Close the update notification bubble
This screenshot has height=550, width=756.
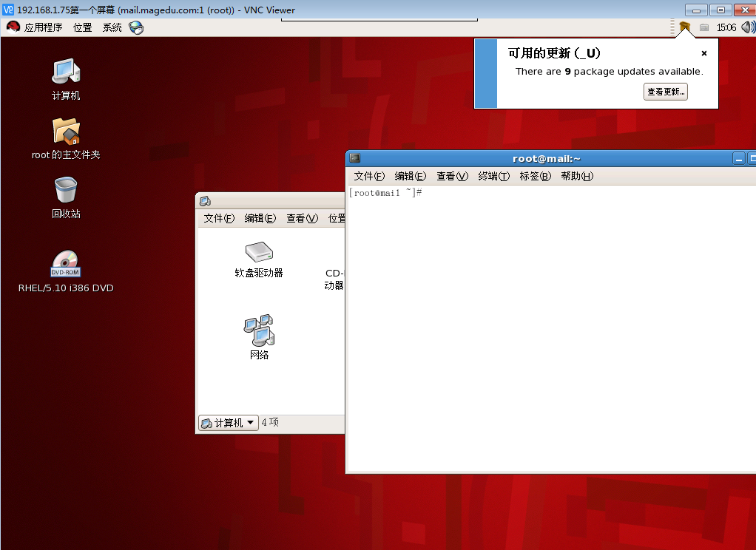click(704, 53)
